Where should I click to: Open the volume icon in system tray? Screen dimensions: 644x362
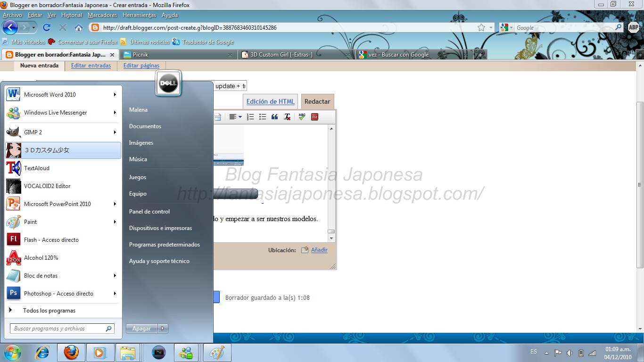point(570,353)
